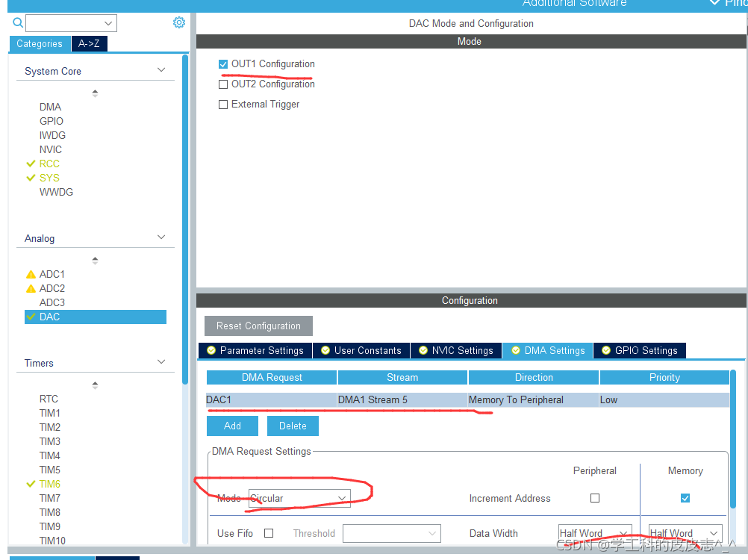748x560 pixels.
Task: Click the left panel vertical scrollbar
Action: pyautogui.click(x=185, y=220)
